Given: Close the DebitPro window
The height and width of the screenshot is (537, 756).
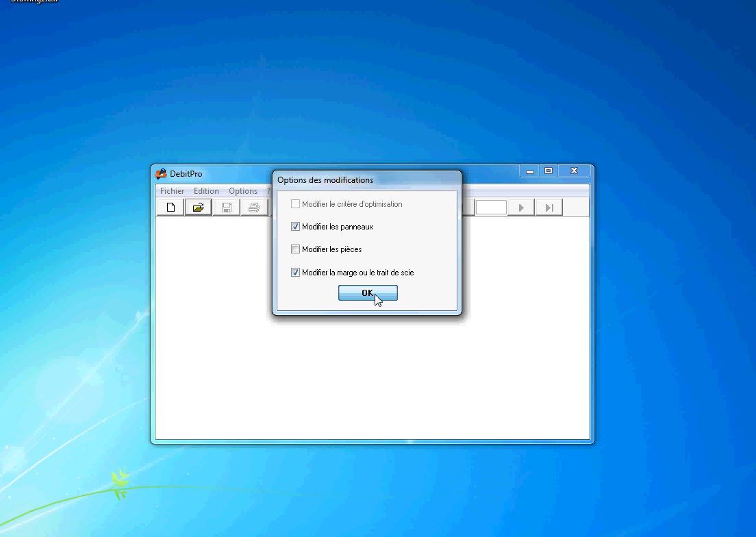Looking at the screenshot, I should click(x=574, y=171).
